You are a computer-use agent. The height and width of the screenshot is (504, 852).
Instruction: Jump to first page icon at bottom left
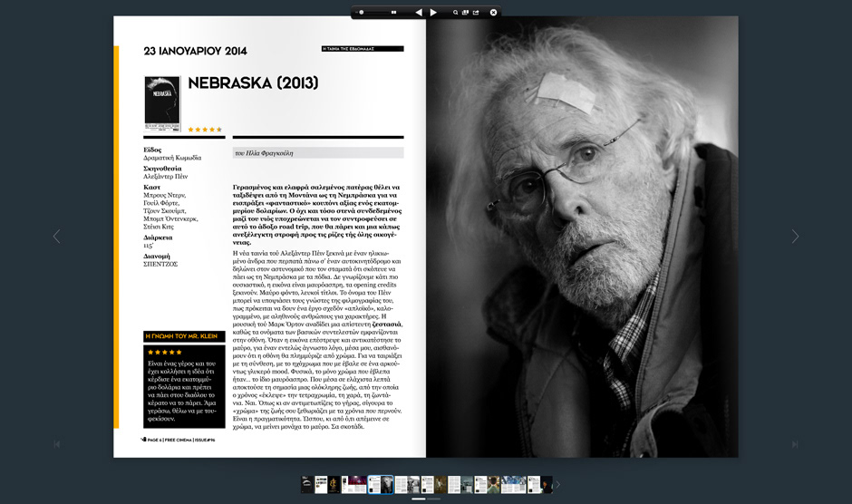tap(56, 444)
